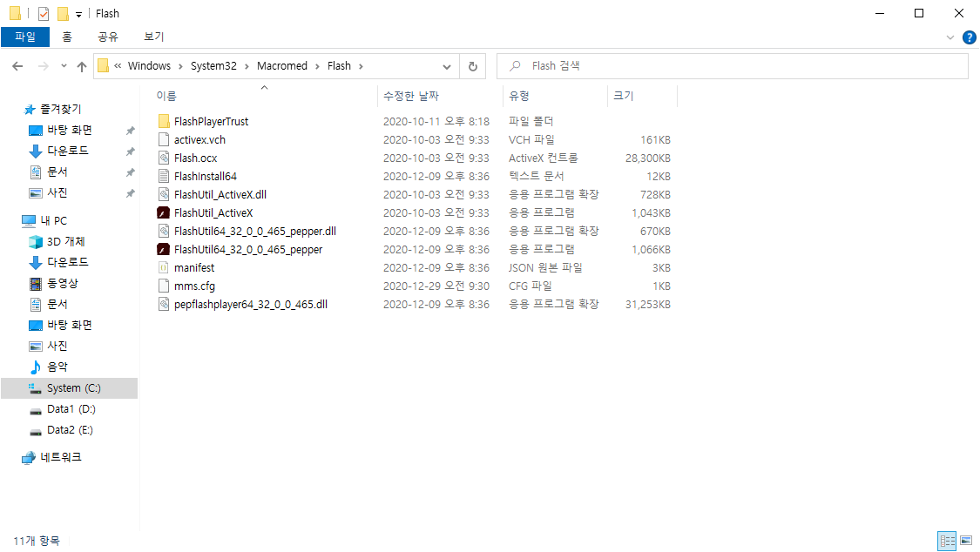Switch to large icons view

(x=966, y=540)
